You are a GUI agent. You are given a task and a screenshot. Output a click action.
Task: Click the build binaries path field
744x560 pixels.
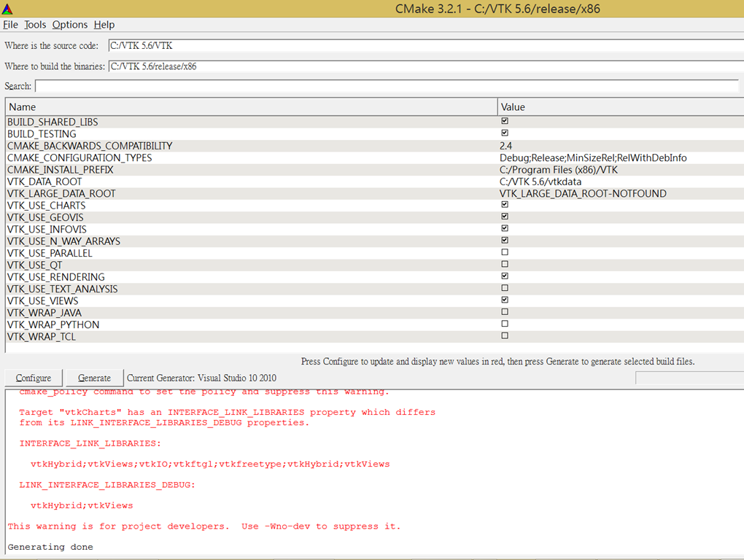[426, 66]
